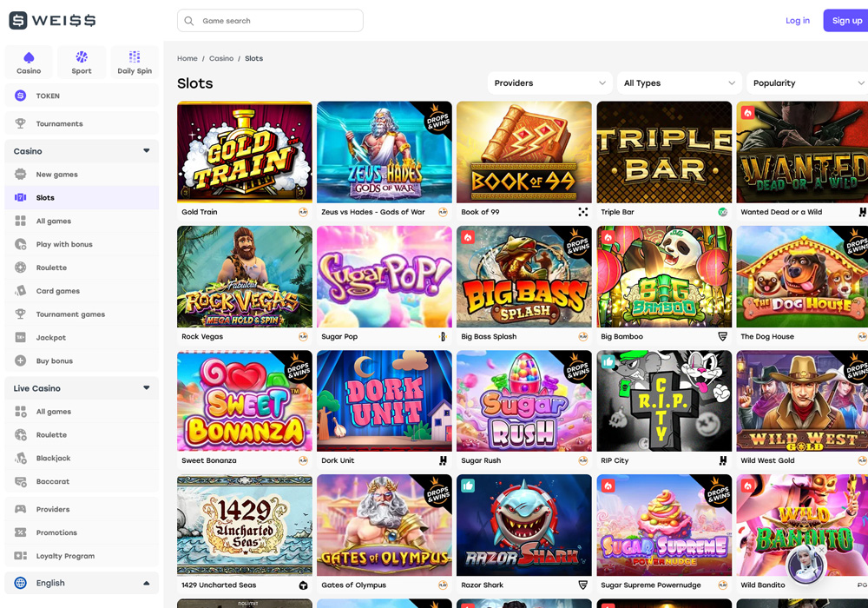Open the Gold Train game thumbnail
This screenshot has width=868, height=608.
pos(245,152)
